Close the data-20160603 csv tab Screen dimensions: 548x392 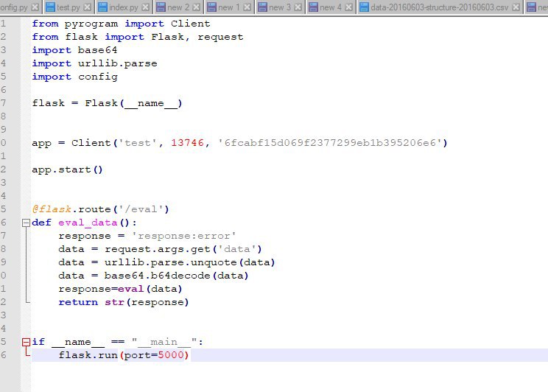[516, 7]
